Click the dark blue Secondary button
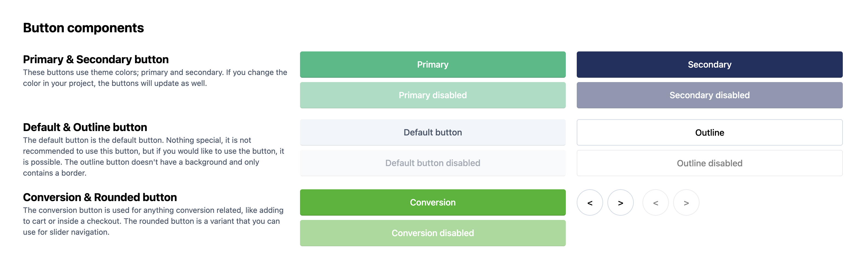Viewport: 868px width, 261px height. point(709,65)
